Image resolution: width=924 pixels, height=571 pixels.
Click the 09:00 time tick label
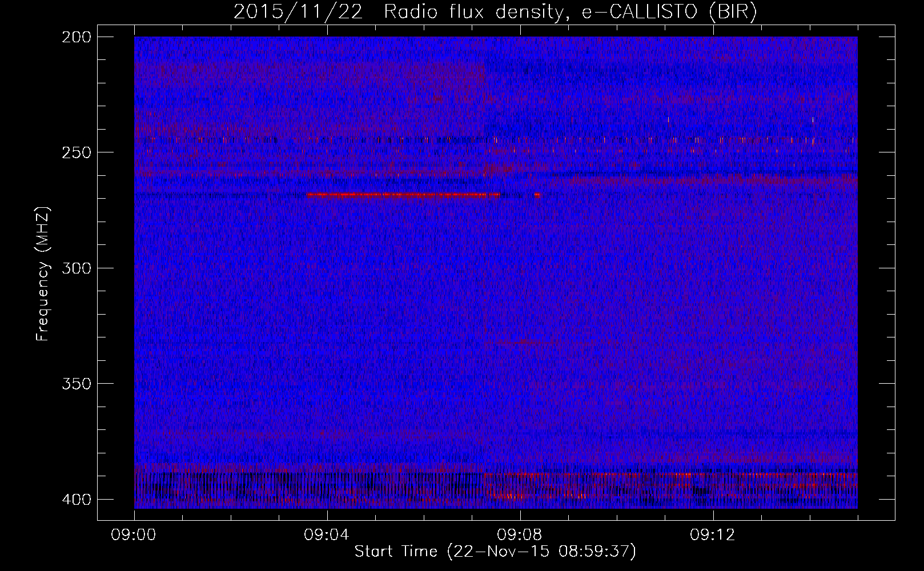coord(134,535)
